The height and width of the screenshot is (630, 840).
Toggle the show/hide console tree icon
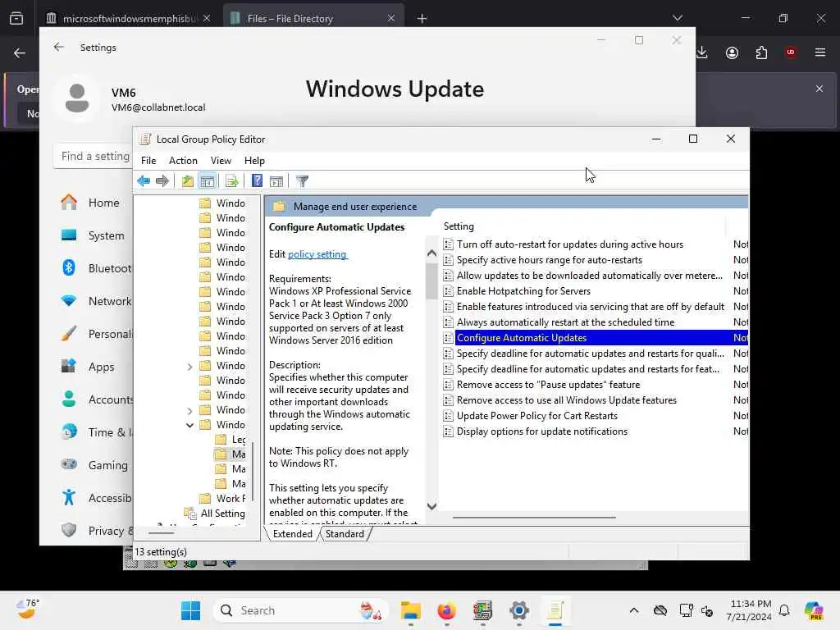click(x=208, y=181)
